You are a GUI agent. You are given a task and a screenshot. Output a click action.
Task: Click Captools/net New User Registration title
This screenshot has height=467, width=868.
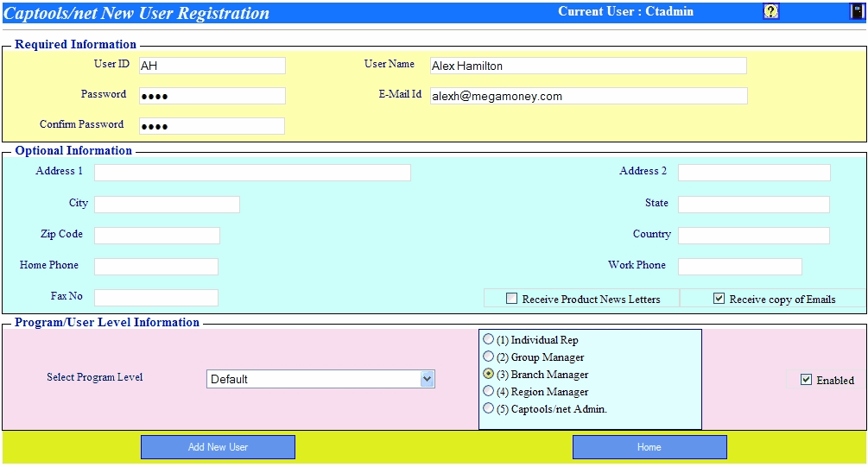[136, 13]
